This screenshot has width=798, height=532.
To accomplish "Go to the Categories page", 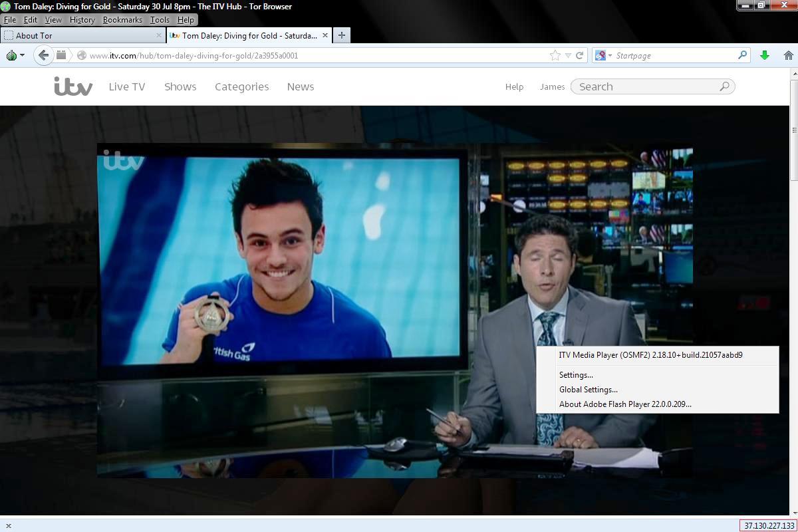I will pyautogui.click(x=241, y=86).
